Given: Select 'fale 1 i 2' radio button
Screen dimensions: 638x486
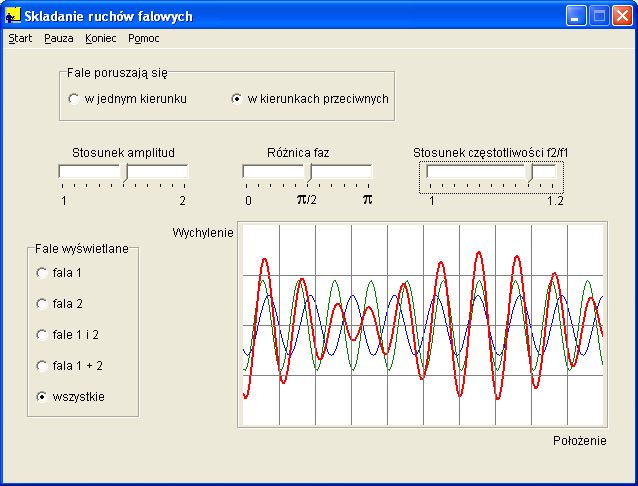Looking at the screenshot, I should click(42, 334).
